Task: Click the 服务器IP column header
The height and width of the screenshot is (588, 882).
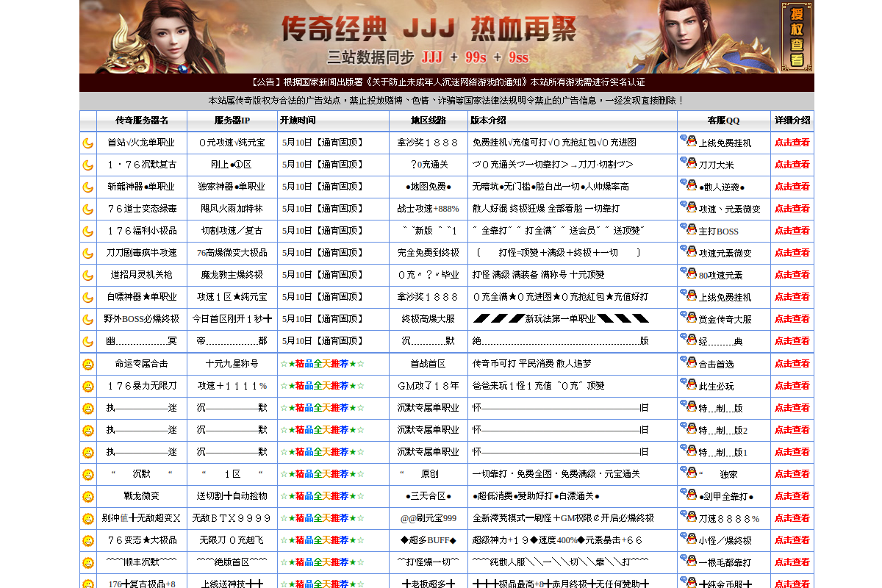Action: click(x=232, y=121)
